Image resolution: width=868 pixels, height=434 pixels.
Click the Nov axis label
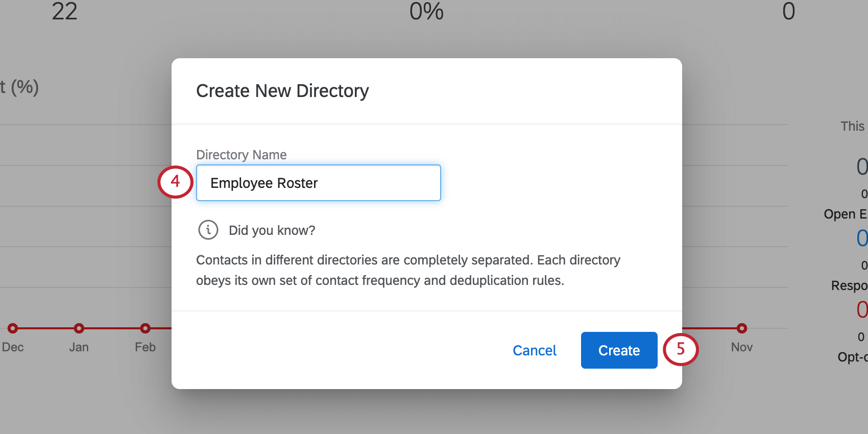tap(742, 347)
